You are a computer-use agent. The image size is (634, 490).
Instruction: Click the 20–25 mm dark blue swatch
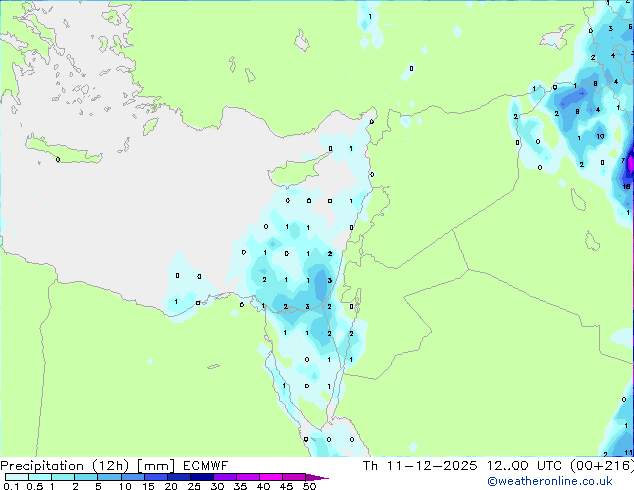pos(179,477)
